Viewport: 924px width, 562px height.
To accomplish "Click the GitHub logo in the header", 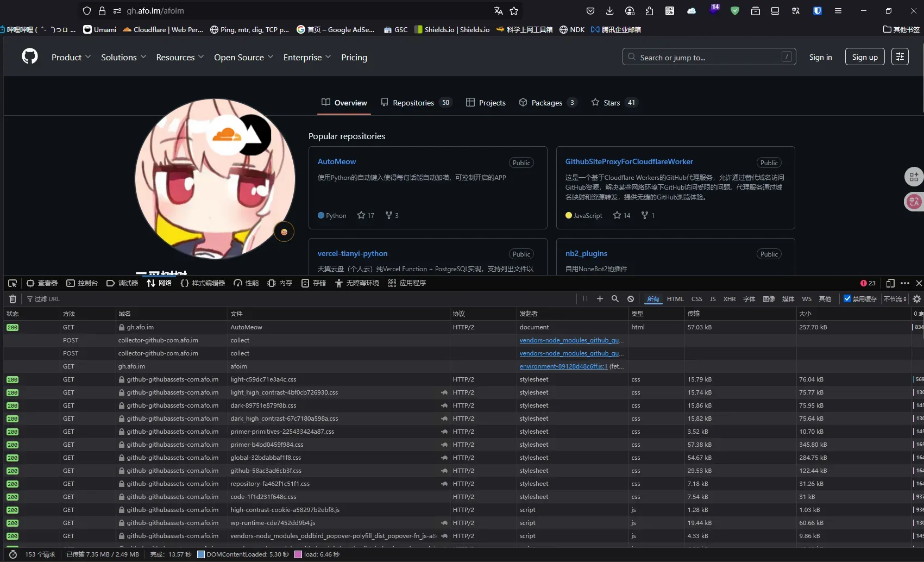I will click(30, 57).
